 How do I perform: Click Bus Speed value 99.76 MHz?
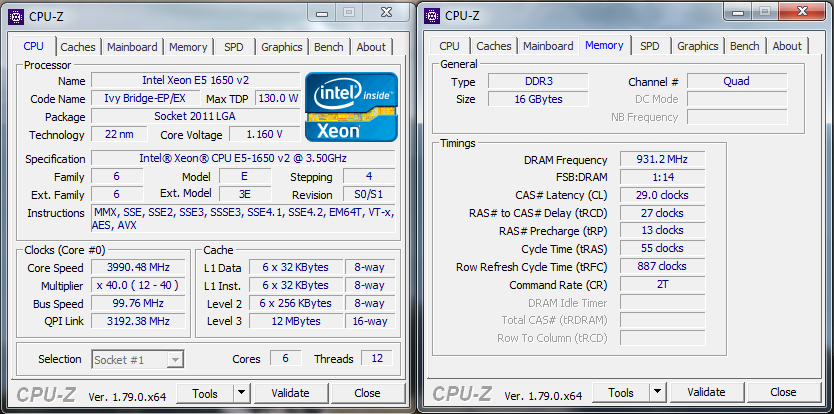[138, 303]
